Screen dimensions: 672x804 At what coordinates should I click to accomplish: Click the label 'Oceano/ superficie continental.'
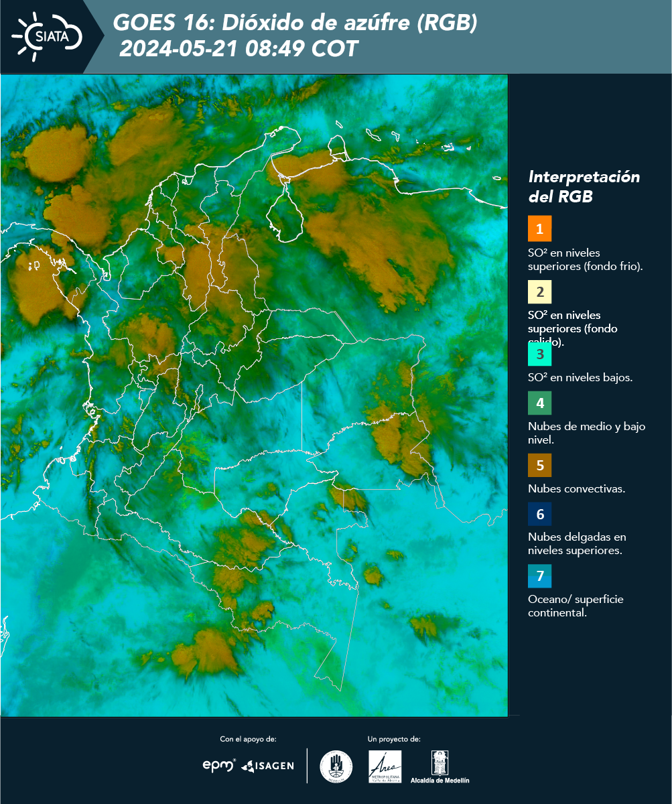[576, 606]
